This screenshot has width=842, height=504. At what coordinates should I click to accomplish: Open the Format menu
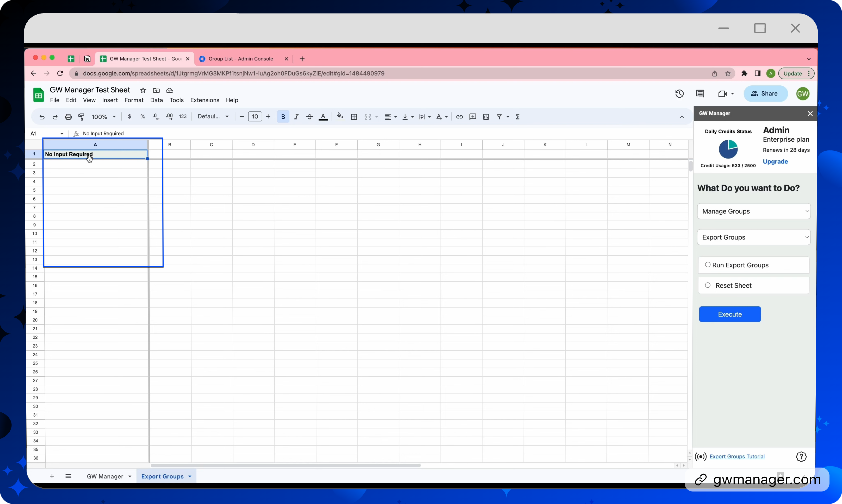click(x=134, y=100)
